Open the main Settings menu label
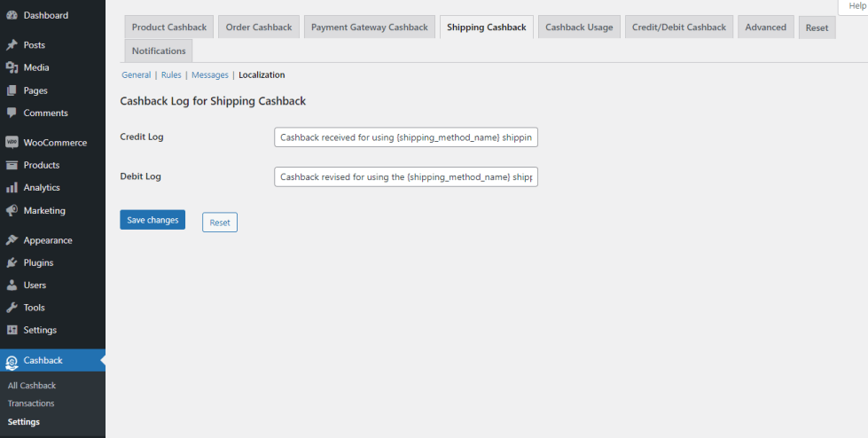Viewport: 868px width, 438px height. (x=40, y=330)
